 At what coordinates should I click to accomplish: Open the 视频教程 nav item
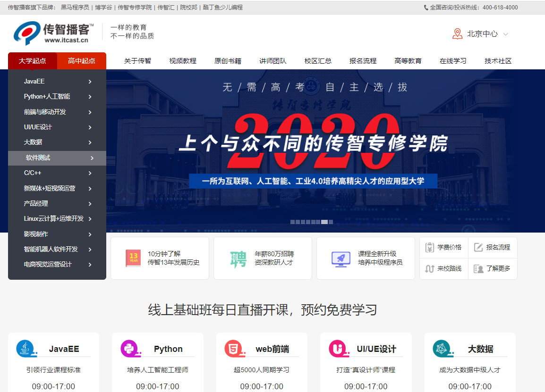(183, 61)
